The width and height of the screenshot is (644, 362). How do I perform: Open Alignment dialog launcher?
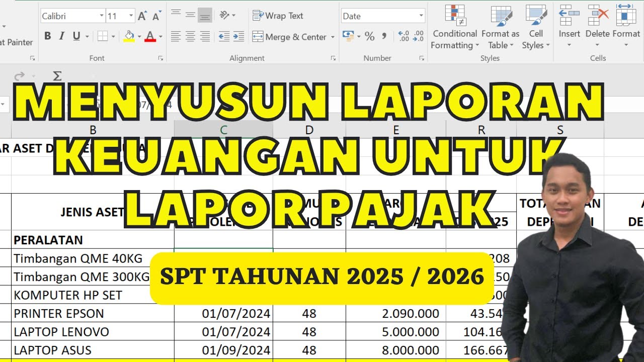coord(333,58)
